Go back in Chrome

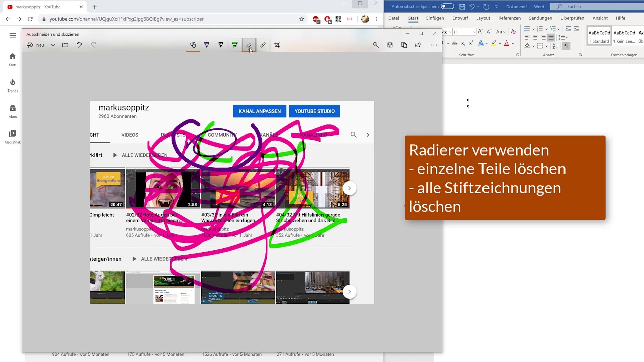(x=8, y=19)
